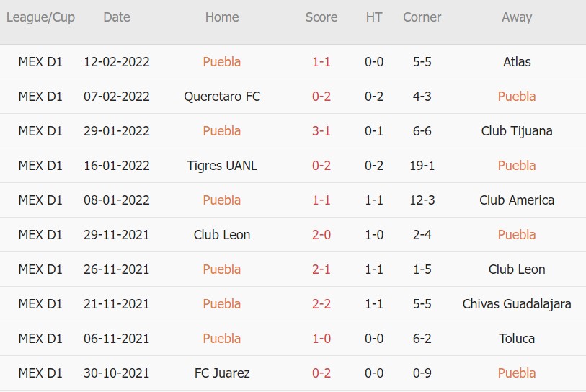Click the Corner column header
Viewport: 586px width, 392px height.
pyautogui.click(x=422, y=17)
